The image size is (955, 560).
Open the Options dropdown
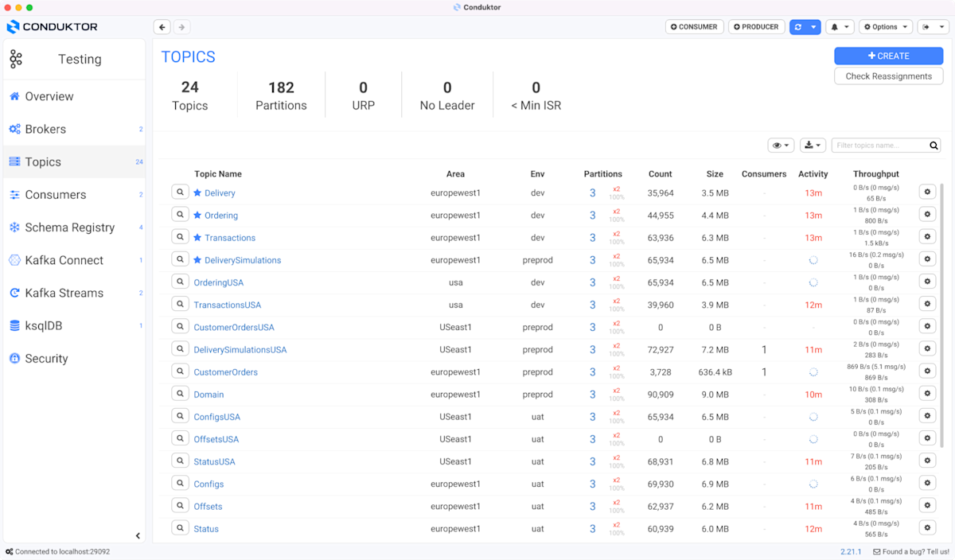885,27
